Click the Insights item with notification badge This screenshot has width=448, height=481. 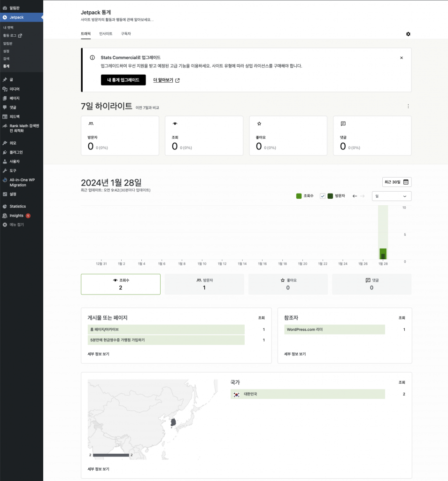(16, 216)
